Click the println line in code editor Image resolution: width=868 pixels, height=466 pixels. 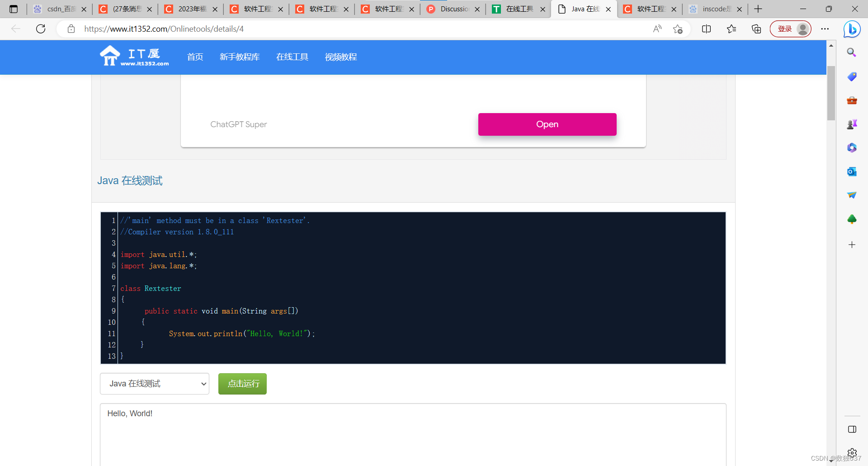[242, 333]
